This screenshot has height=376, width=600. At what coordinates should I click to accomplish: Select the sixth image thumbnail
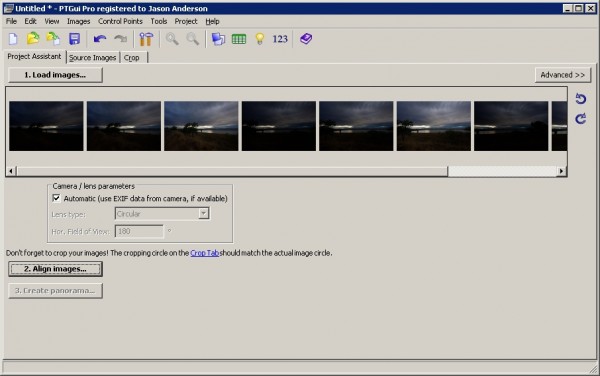434,126
